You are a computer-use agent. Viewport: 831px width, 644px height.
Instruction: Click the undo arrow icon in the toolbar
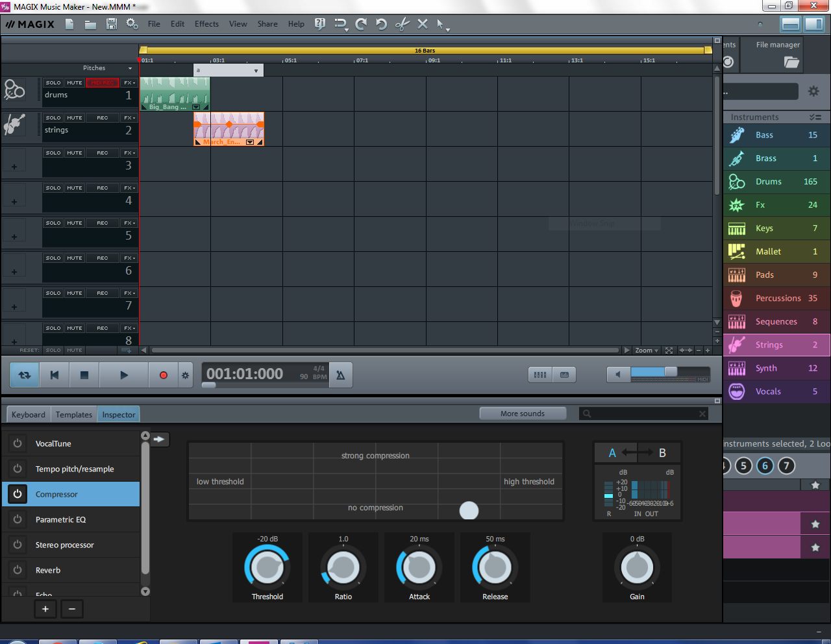(x=382, y=24)
